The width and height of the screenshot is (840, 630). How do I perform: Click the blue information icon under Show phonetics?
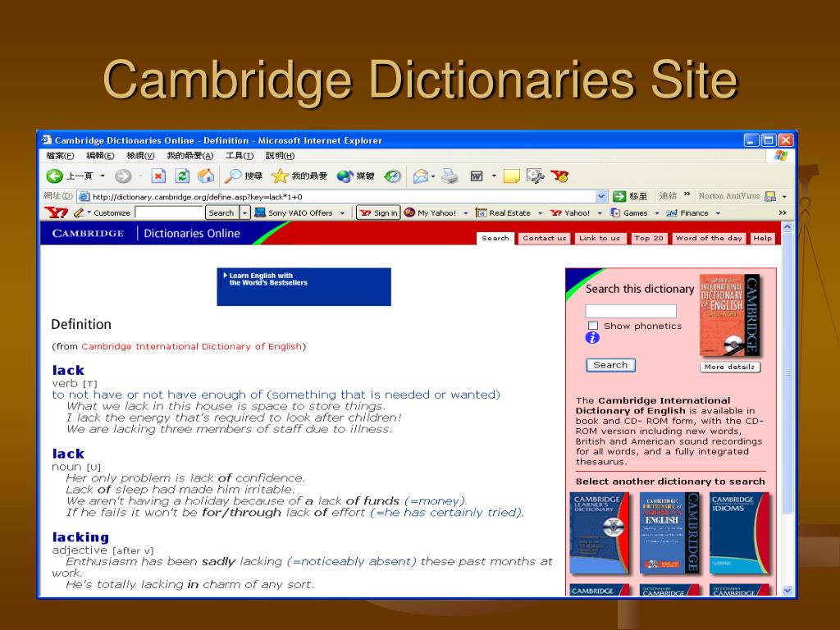pyautogui.click(x=592, y=337)
